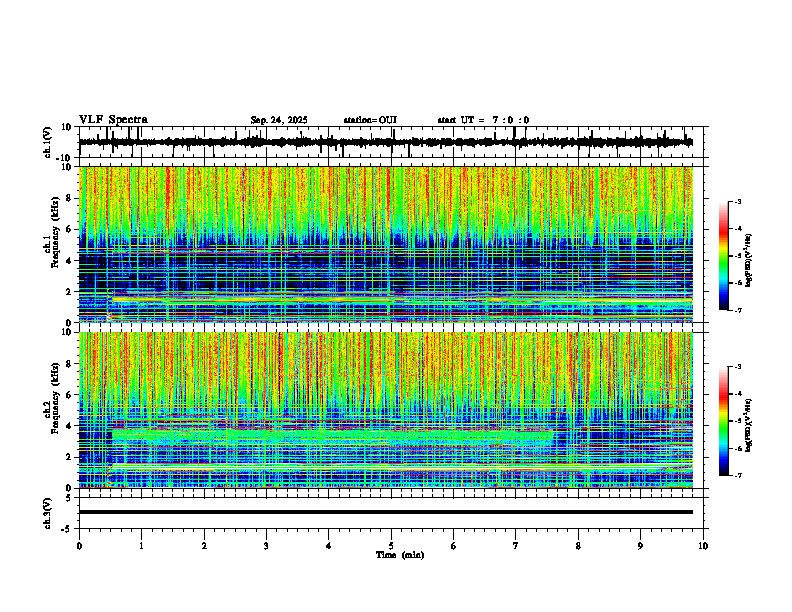The image size is (792, 612).
Task: Click the ch.1 voltage waveform trace panel
Action: pos(391,142)
